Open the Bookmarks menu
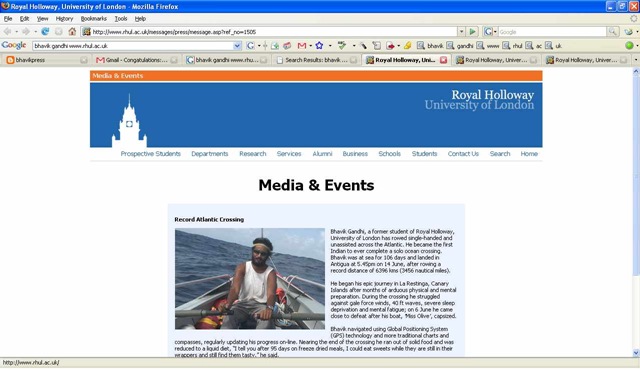Screen dimensions: 640x370 point(93,19)
